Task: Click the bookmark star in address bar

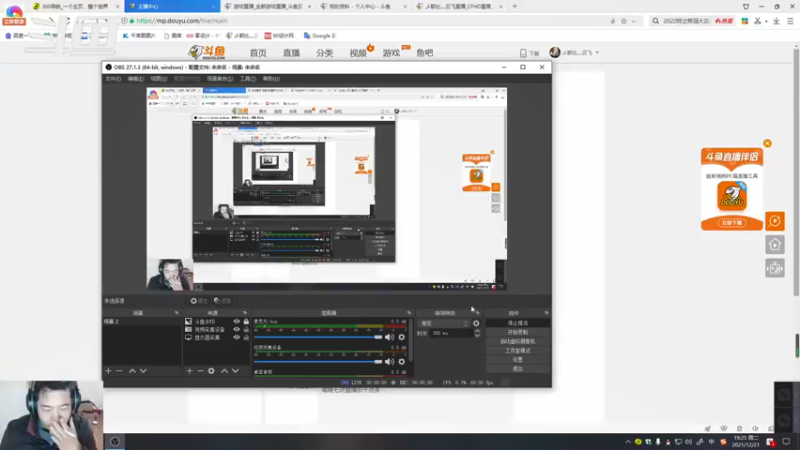Action: click(623, 21)
